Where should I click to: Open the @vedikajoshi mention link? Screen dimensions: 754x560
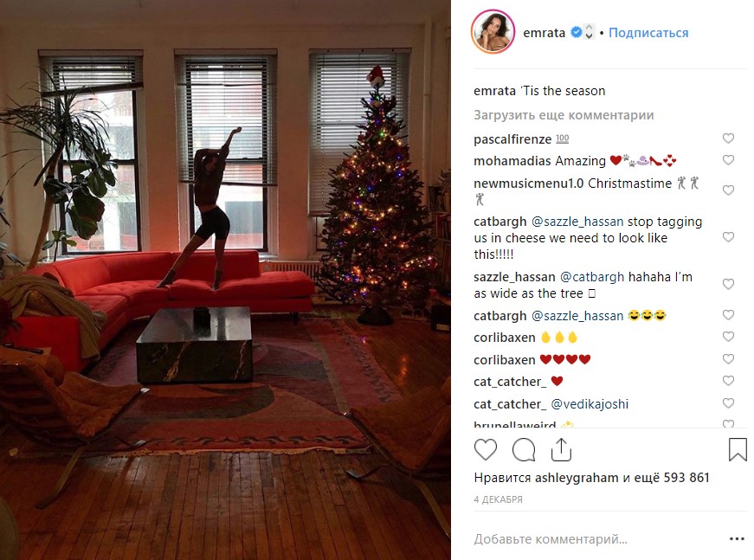click(590, 404)
